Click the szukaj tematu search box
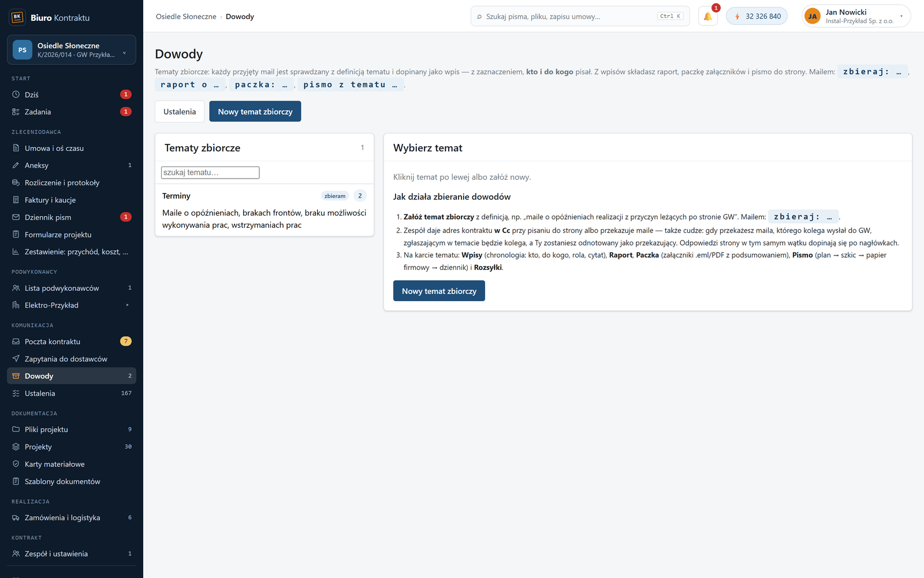The image size is (924, 578). [210, 172]
